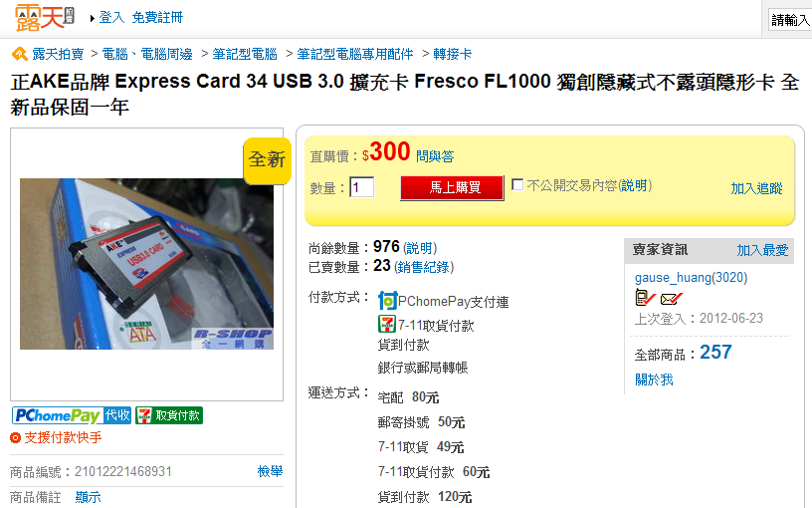Click the product photo thumbnail
The height and width of the screenshot is (508, 812).
(146, 264)
